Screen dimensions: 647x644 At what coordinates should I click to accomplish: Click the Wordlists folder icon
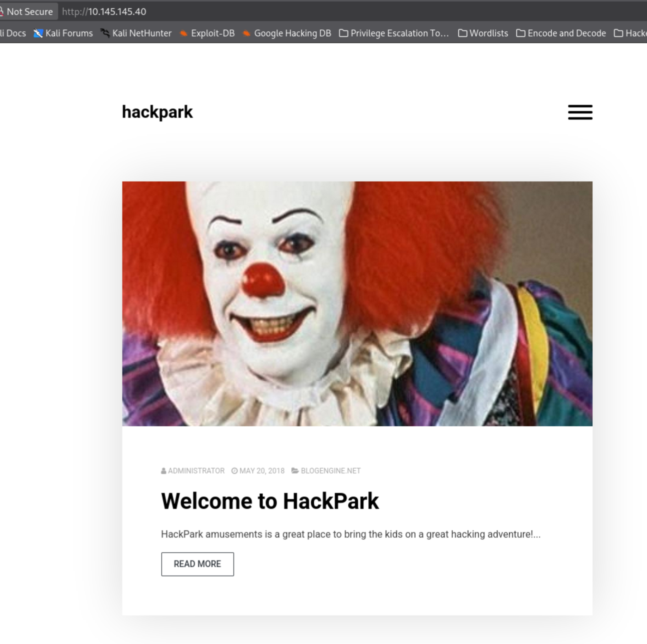click(462, 33)
